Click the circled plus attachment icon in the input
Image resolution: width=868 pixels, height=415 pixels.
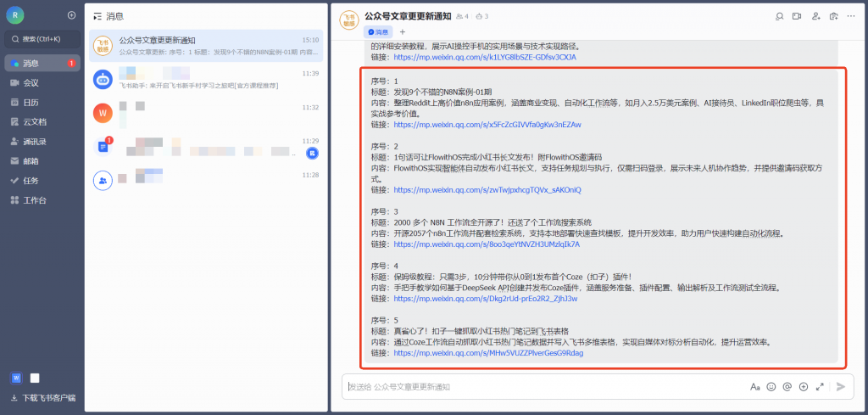point(804,387)
